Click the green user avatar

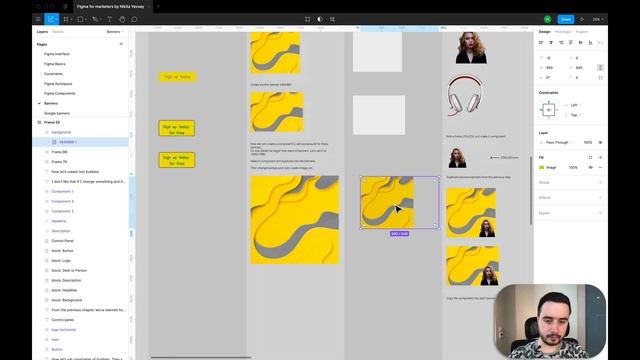[x=547, y=19]
